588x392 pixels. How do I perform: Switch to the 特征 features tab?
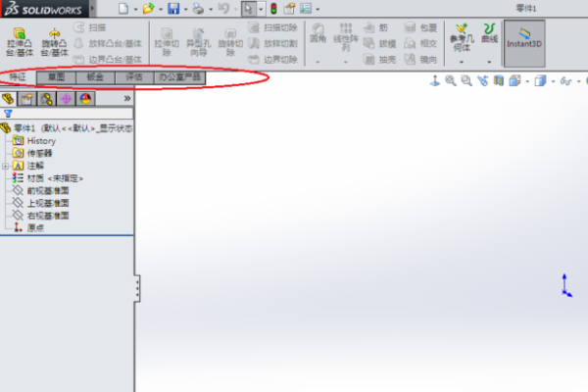pyautogui.click(x=18, y=77)
